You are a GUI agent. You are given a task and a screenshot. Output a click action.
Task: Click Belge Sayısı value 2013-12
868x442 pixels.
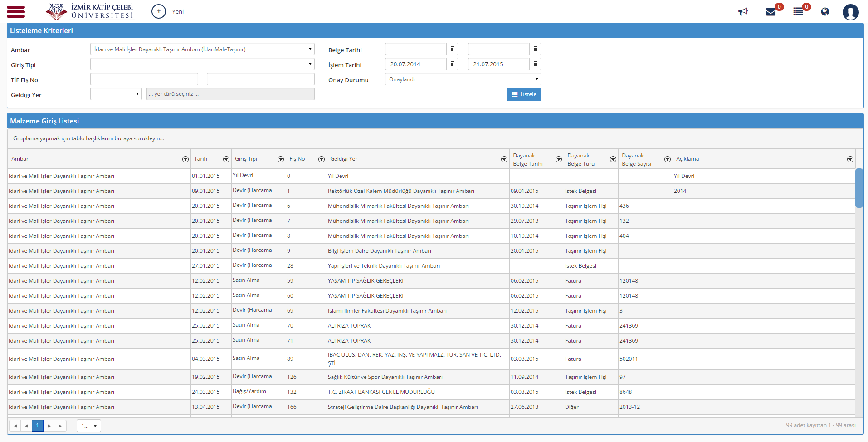(x=629, y=407)
